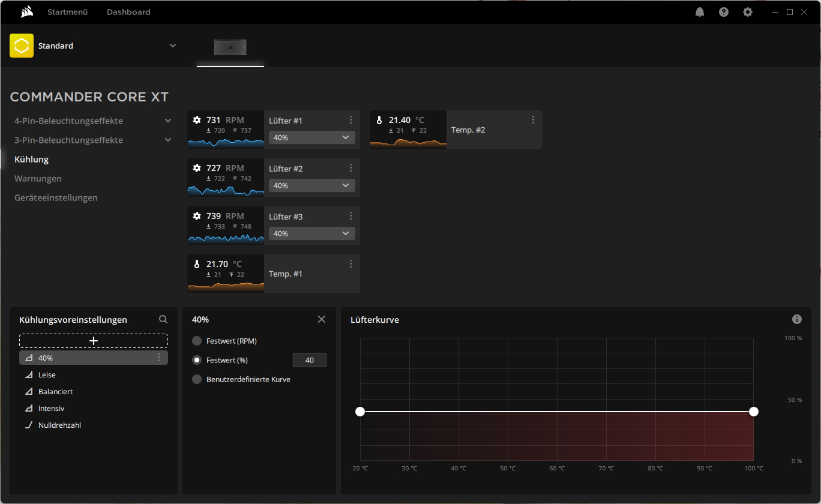Open the settings gear icon

[x=748, y=12]
